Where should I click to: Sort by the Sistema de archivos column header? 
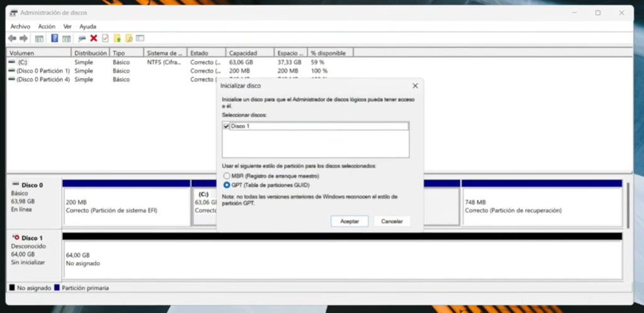(165, 53)
